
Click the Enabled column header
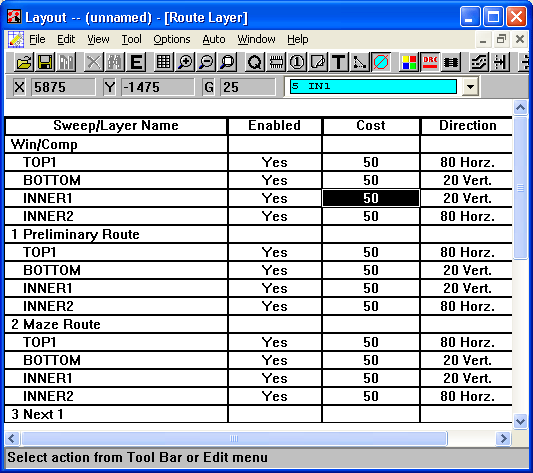[275, 126]
